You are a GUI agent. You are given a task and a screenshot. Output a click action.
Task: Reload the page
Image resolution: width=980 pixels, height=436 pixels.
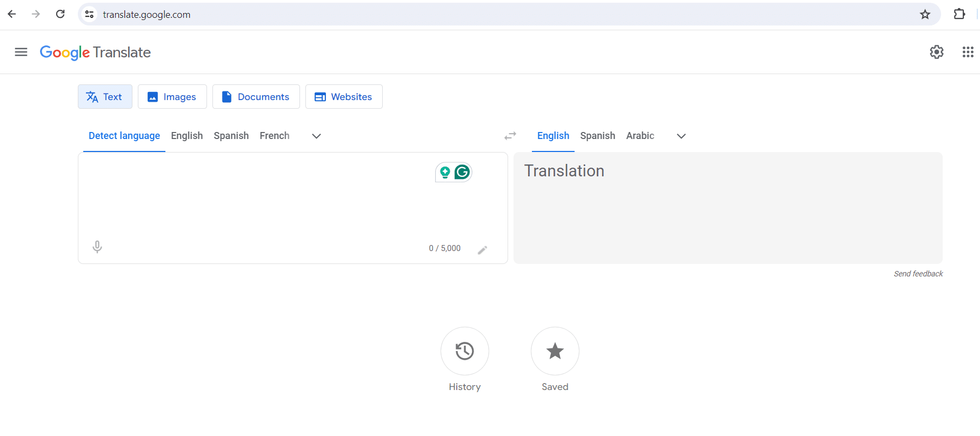[x=61, y=14]
